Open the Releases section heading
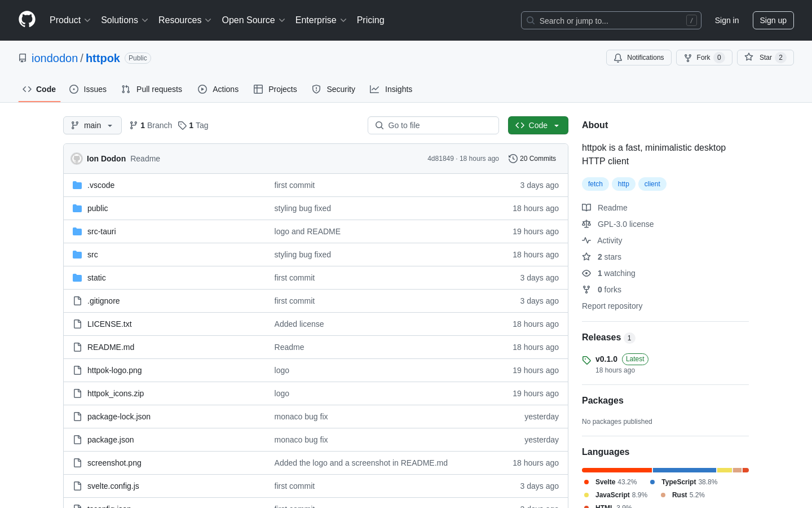Viewport: 812px width, 508px height. pyautogui.click(x=601, y=338)
